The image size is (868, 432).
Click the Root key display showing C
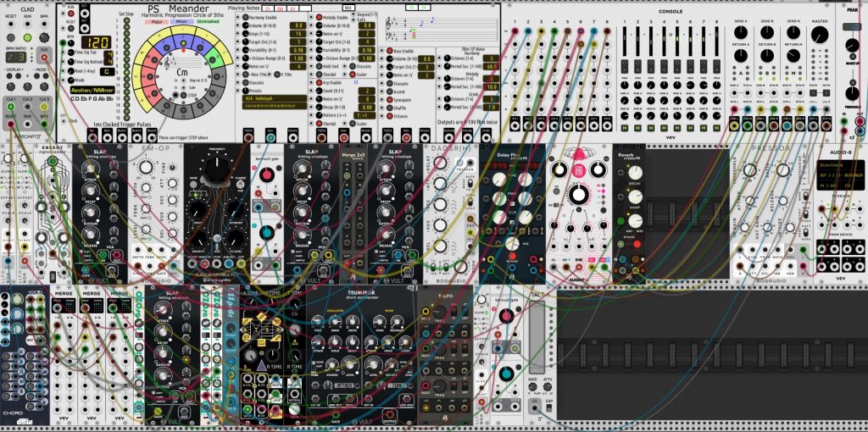tap(108, 71)
